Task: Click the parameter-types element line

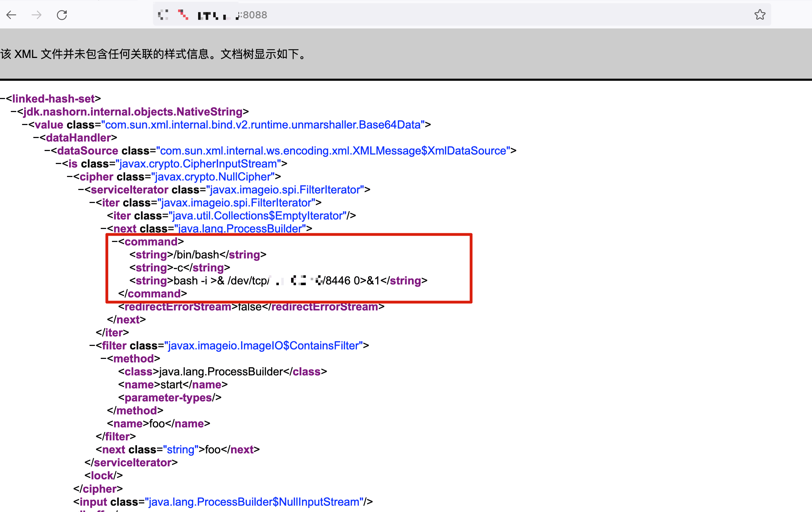Action: tap(170, 398)
